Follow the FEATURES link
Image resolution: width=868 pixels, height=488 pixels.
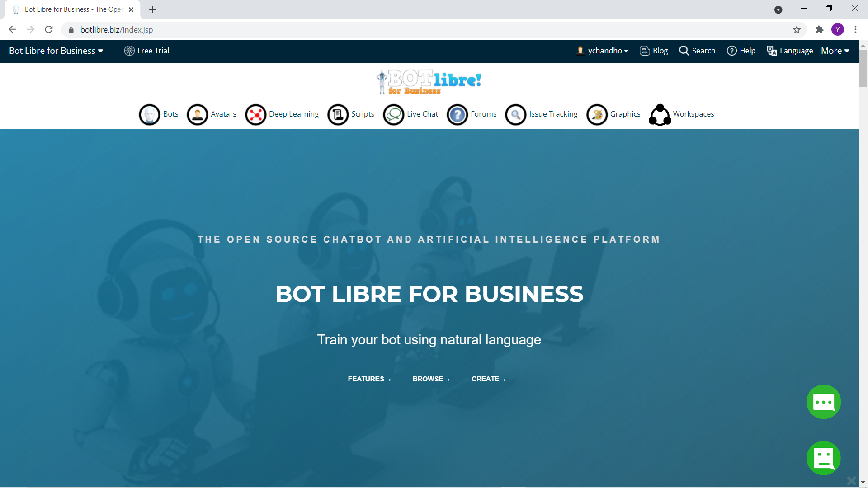369,379
